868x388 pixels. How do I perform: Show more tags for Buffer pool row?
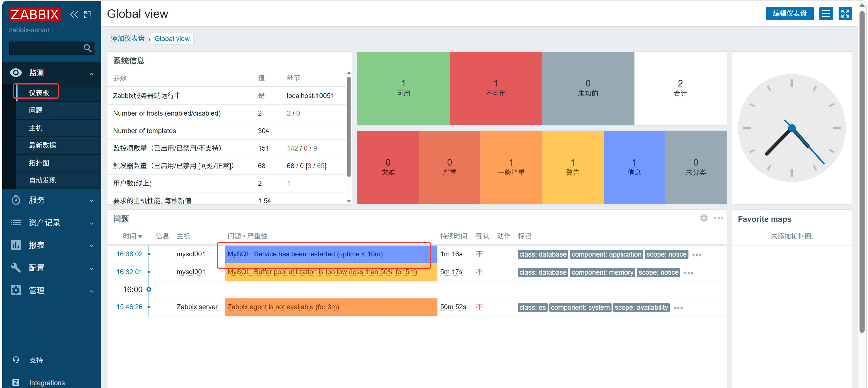click(x=688, y=273)
